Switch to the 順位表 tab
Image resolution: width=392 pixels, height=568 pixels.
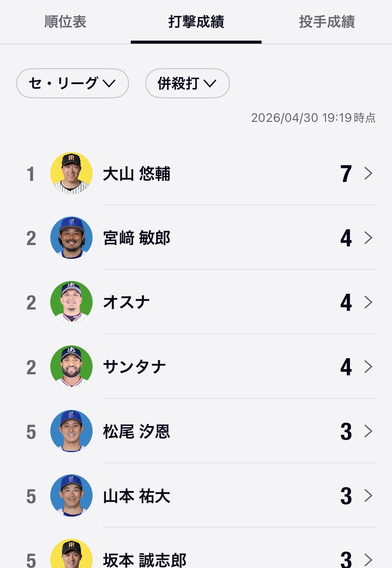(65, 22)
